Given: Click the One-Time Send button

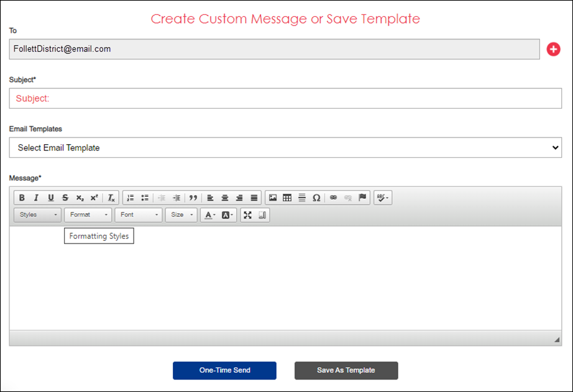Looking at the screenshot, I should click(224, 370).
